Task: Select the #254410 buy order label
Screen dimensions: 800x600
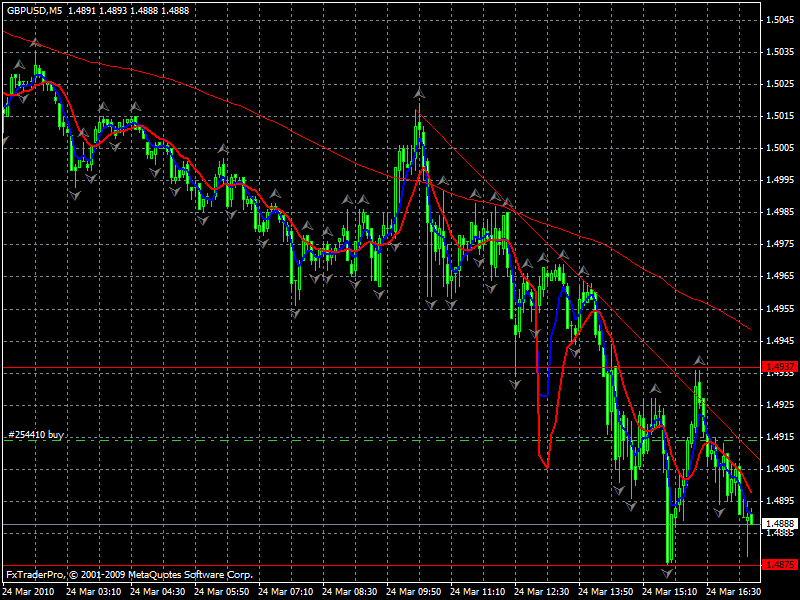Action: pos(36,435)
